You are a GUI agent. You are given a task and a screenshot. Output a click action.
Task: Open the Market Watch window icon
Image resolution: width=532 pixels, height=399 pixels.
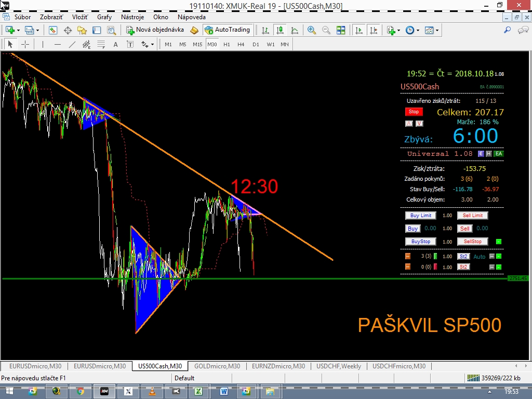pos(52,30)
